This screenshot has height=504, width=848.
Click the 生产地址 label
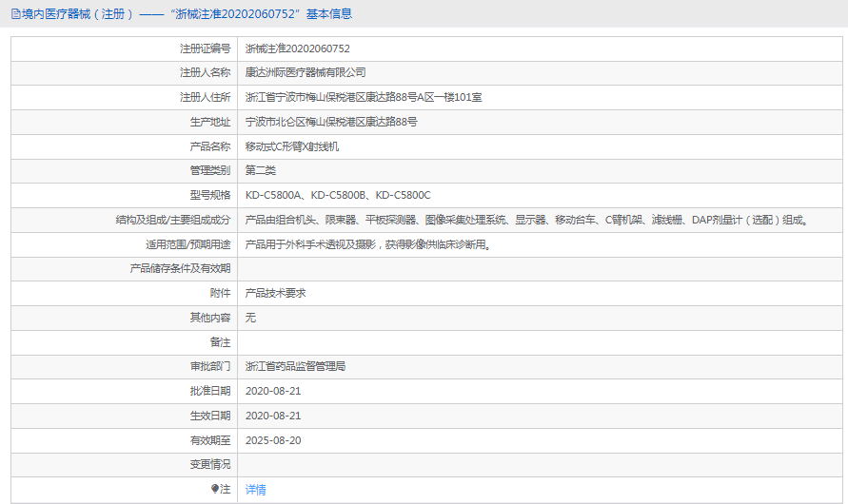pyautogui.click(x=209, y=122)
